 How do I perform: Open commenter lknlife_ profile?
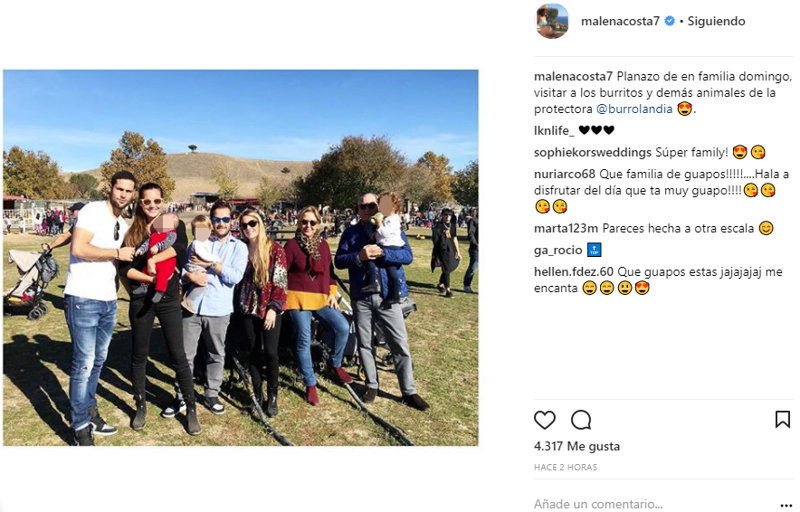(x=554, y=131)
